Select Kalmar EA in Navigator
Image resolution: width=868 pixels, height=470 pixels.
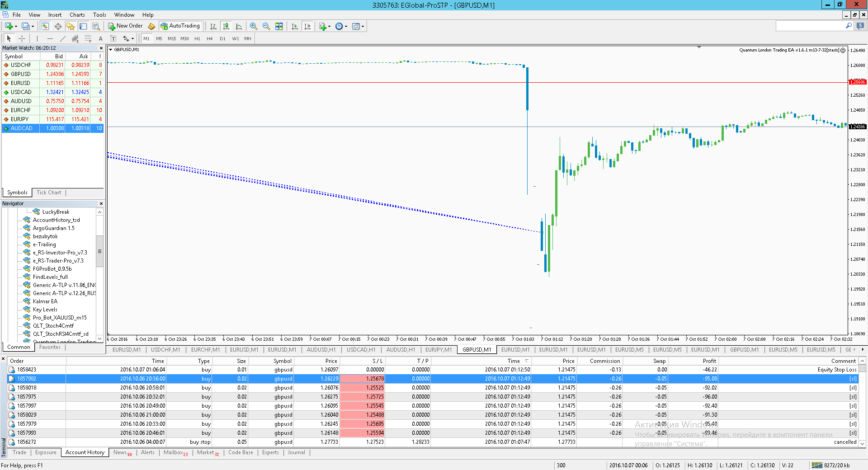pyautogui.click(x=45, y=301)
